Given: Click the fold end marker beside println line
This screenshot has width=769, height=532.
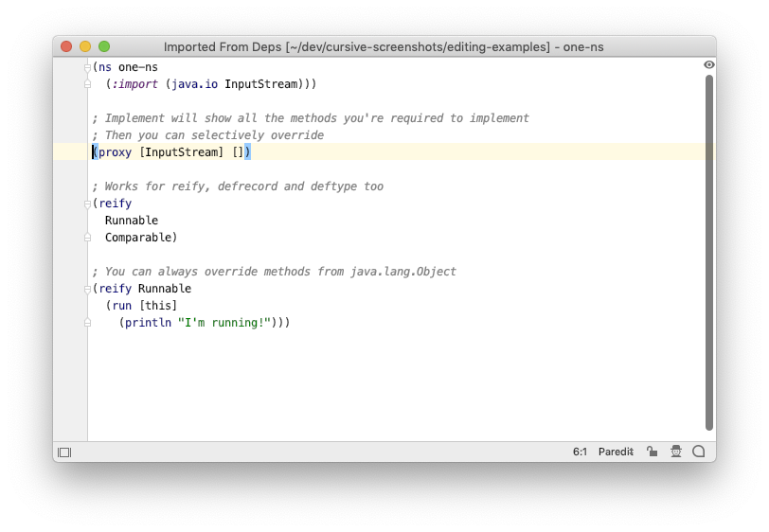Looking at the screenshot, I should click(87, 323).
